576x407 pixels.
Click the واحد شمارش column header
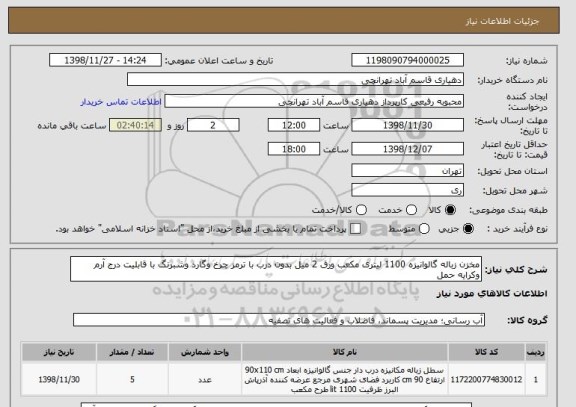click(205, 352)
